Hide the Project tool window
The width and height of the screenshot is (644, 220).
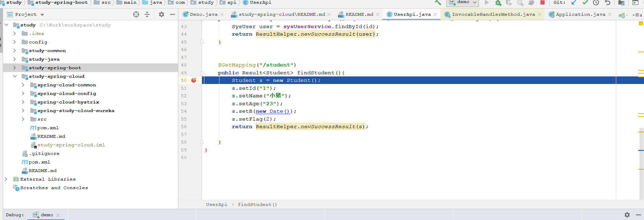[x=172, y=14]
